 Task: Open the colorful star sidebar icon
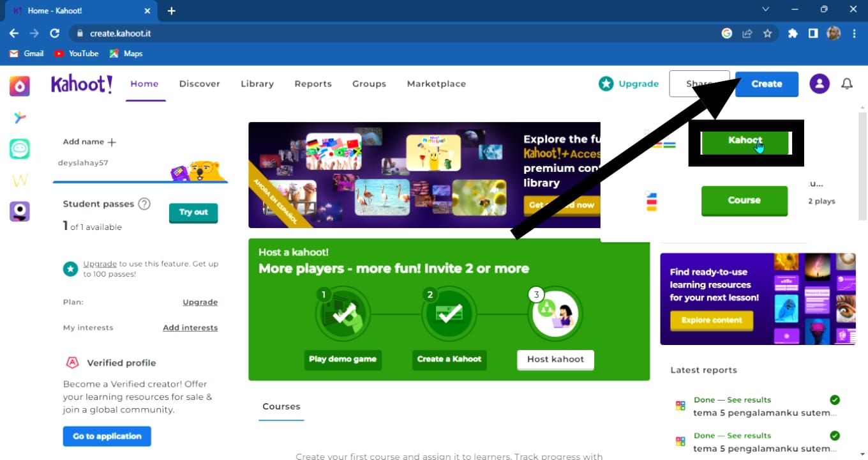click(20, 117)
